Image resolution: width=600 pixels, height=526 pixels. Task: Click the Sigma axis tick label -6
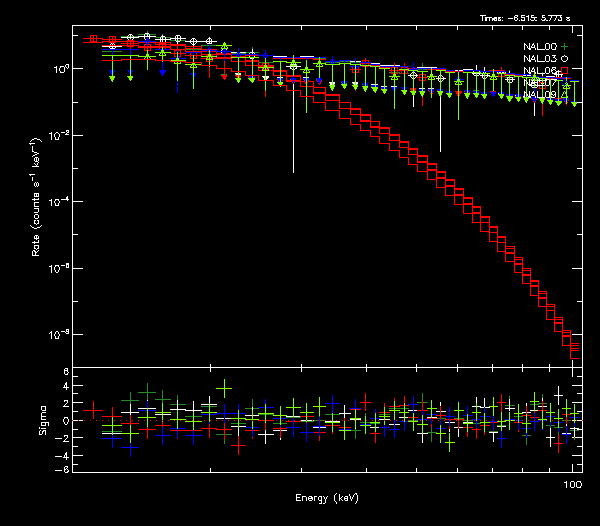tap(62, 469)
